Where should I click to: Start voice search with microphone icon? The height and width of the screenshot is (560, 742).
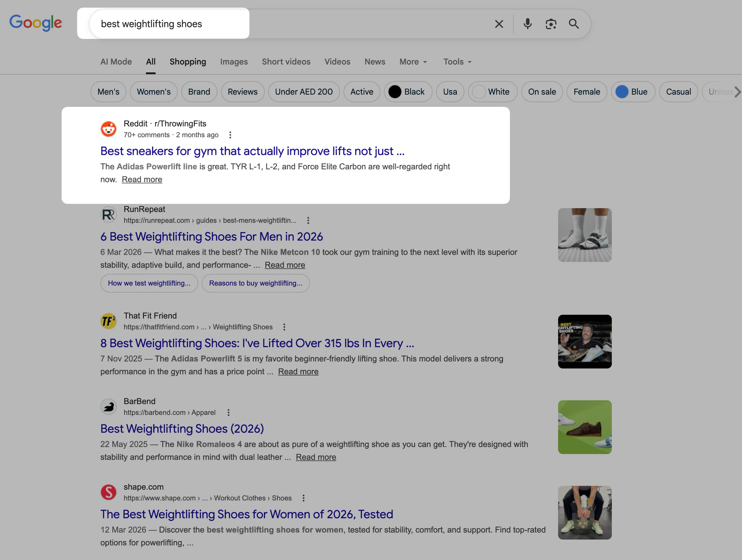pyautogui.click(x=527, y=24)
